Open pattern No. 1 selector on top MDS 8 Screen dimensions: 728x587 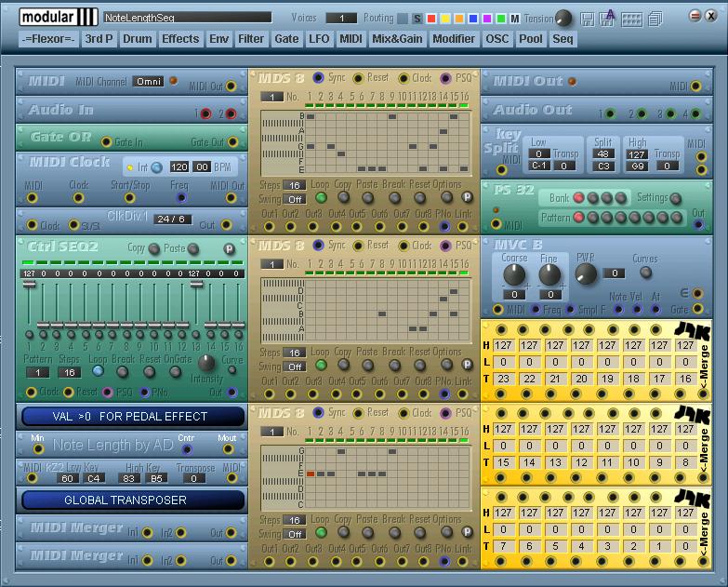click(272, 97)
